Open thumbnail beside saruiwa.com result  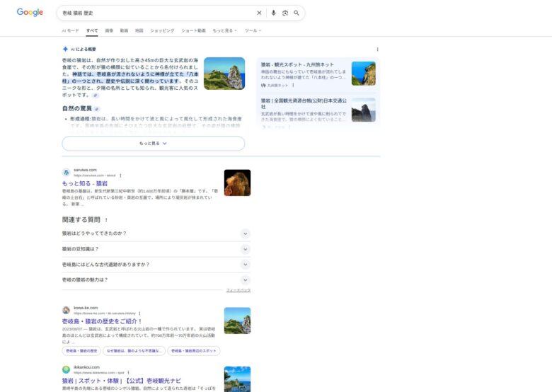237,183
